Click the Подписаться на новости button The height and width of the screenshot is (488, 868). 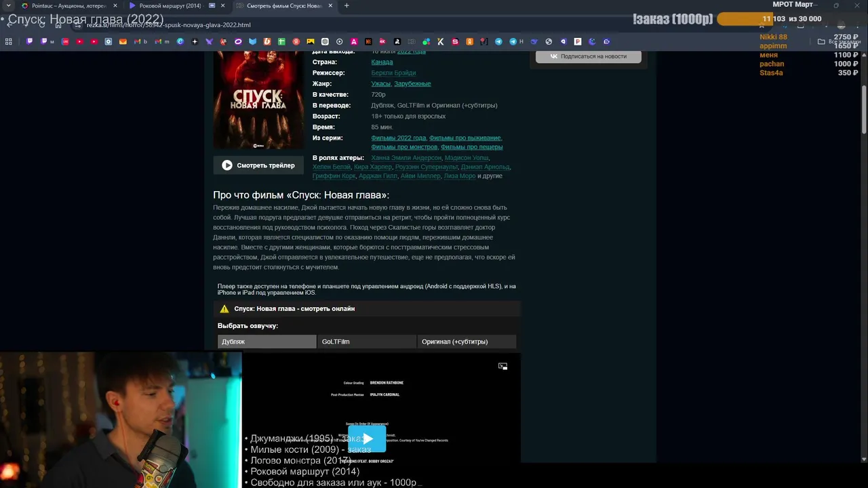point(588,56)
